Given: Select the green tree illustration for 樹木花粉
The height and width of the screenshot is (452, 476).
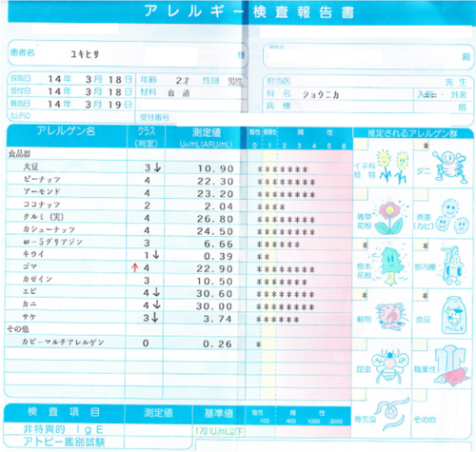Looking at the screenshot, I should (391, 265).
